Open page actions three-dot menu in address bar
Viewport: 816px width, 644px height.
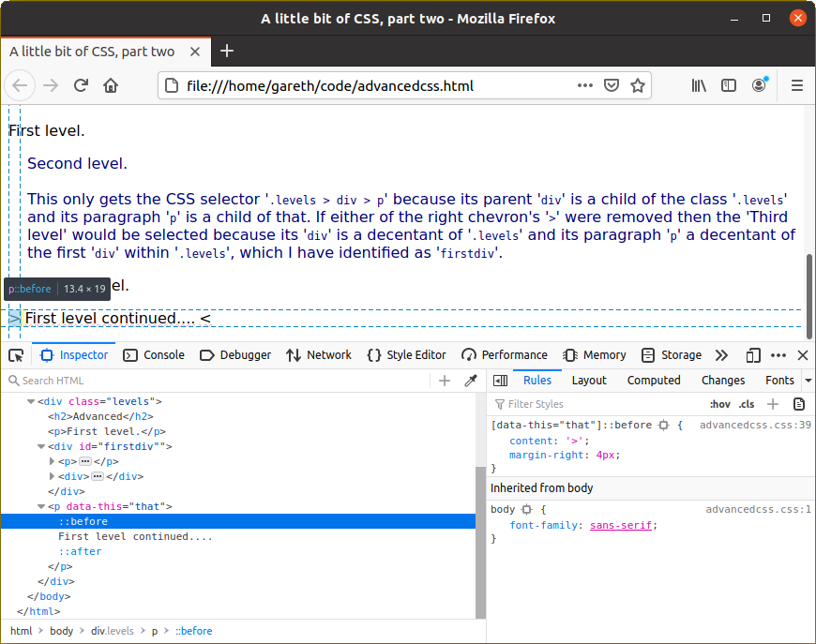click(585, 85)
